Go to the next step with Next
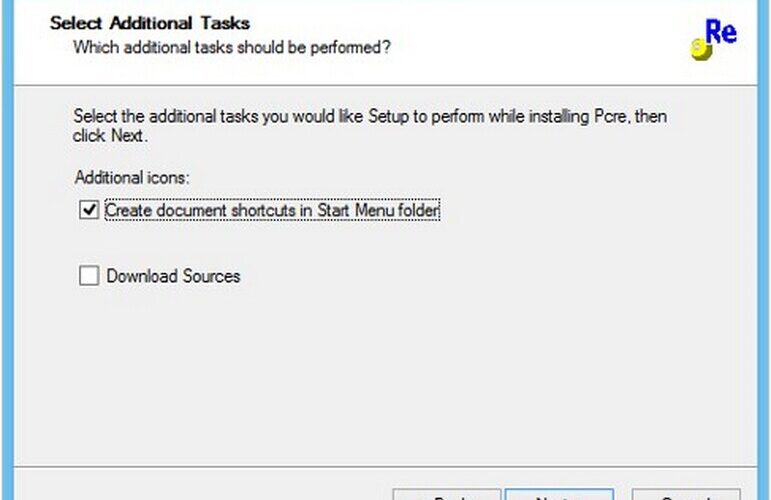The image size is (771, 500). pyautogui.click(x=560, y=495)
